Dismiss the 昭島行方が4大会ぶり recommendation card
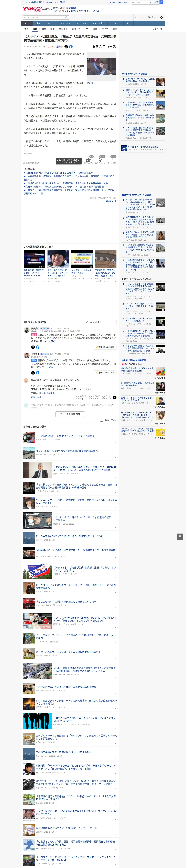 (x=68, y=281)
